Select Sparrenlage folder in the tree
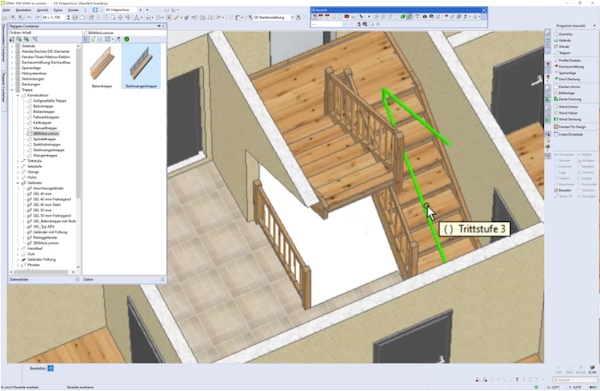 [31, 68]
